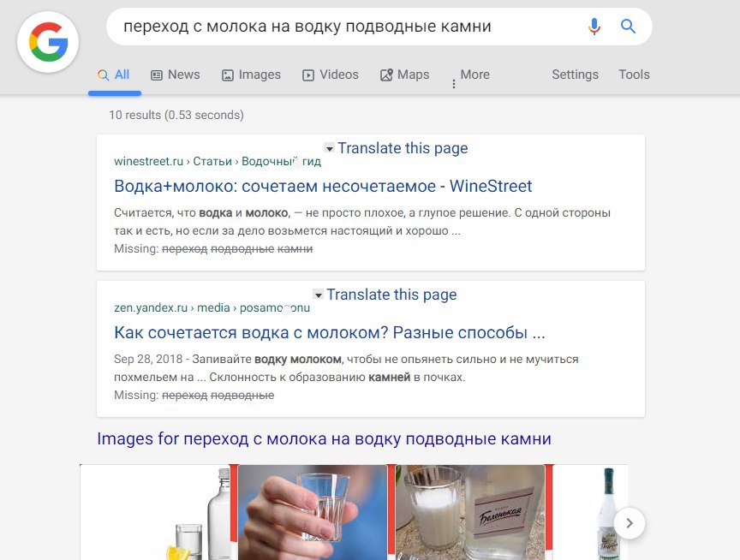
Task: Click the blue search magnifier icon
Action: pos(628,27)
